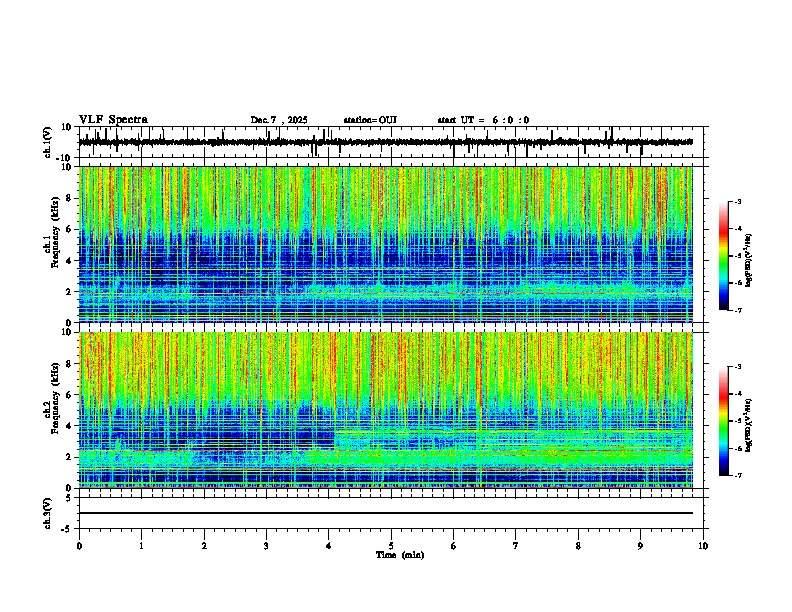
Task: Click the "5" tick on ch.3(V) axis
Action: point(69,497)
